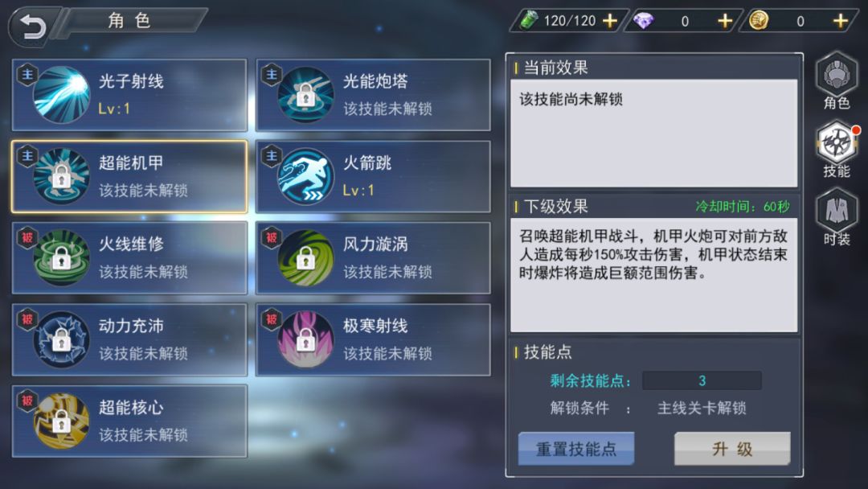Select the locked 火线维修 skill icon
This screenshot has width=868, height=489.
coord(61,257)
